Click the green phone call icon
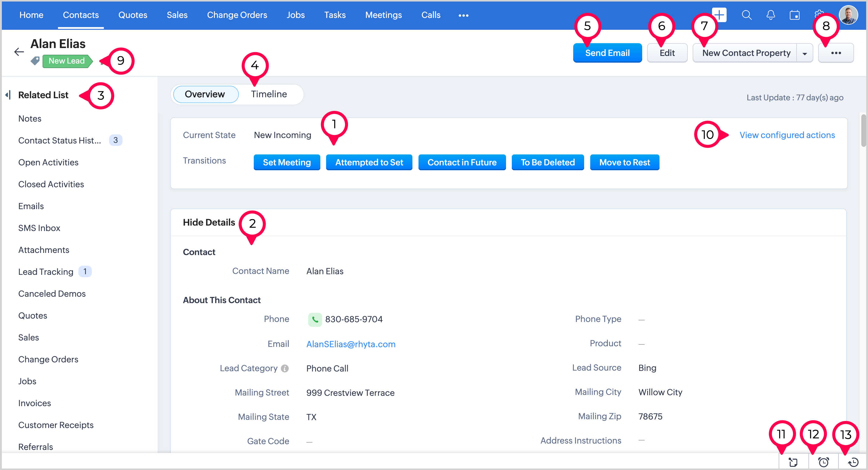868x470 pixels. (x=315, y=319)
